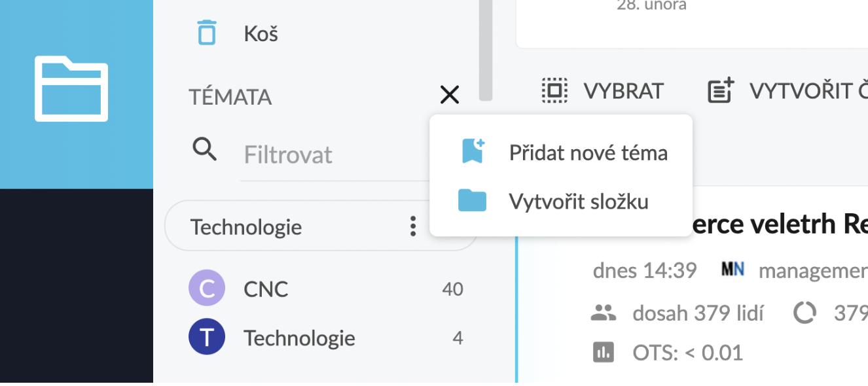The width and height of the screenshot is (868, 386).
Task: Choose Vytvořit složku from the menu
Action: (579, 201)
